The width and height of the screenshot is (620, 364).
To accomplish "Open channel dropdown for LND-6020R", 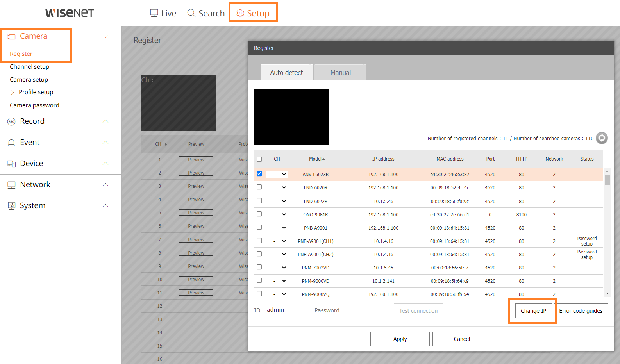I will pos(277,187).
